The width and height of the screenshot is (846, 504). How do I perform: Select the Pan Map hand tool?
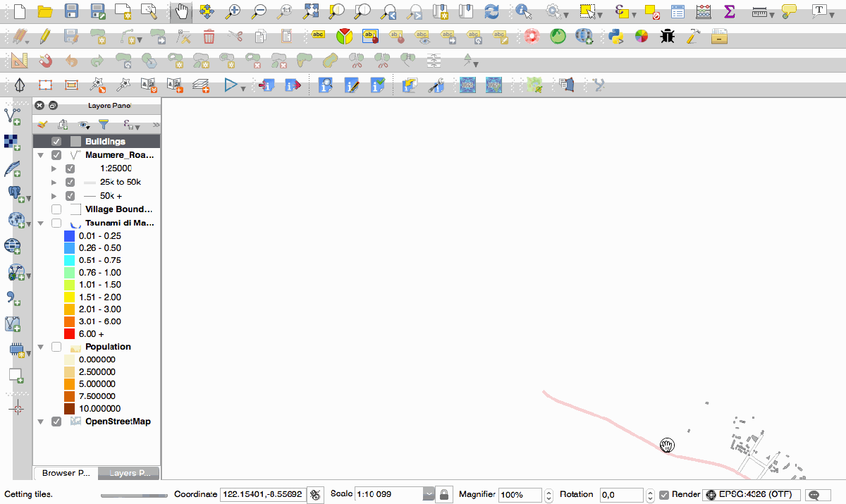[x=182, y=11]
